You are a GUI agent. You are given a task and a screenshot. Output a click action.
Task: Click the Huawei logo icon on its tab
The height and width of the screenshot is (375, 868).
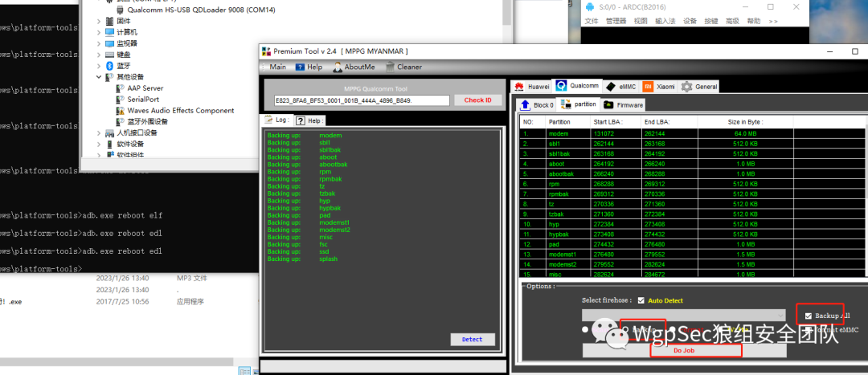tap(519, 87)
